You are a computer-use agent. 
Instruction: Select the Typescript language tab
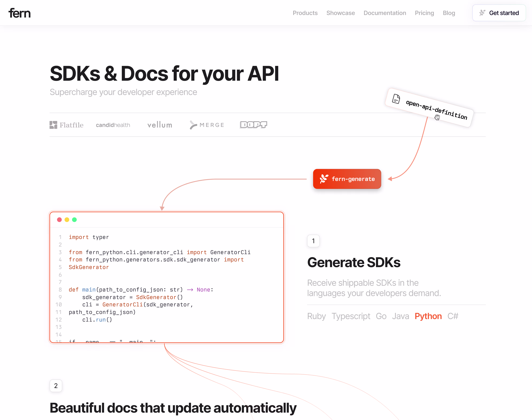coord(351,316)
